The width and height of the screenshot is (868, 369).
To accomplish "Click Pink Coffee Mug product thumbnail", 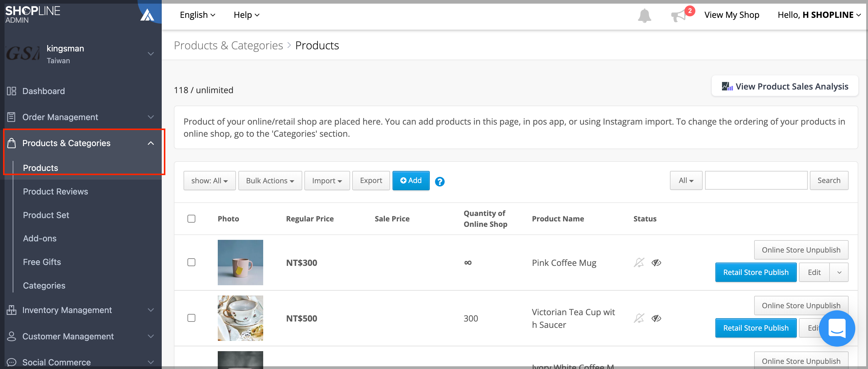I will 240,262.
